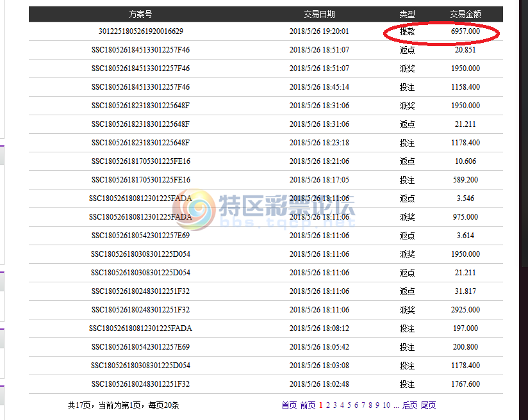
Task: Select scheme number 3012251805261920016629
Action: tap(141, 31)
